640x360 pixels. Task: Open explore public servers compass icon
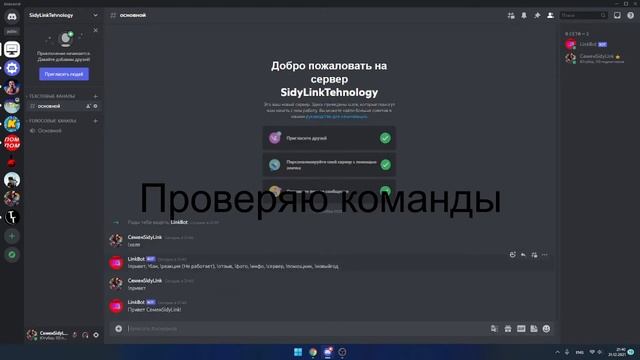(12, 255)
